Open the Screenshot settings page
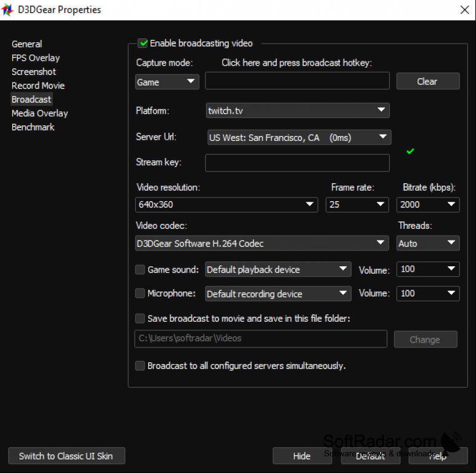The height and width of the screenshot is (473, 476). click(34, 71)
